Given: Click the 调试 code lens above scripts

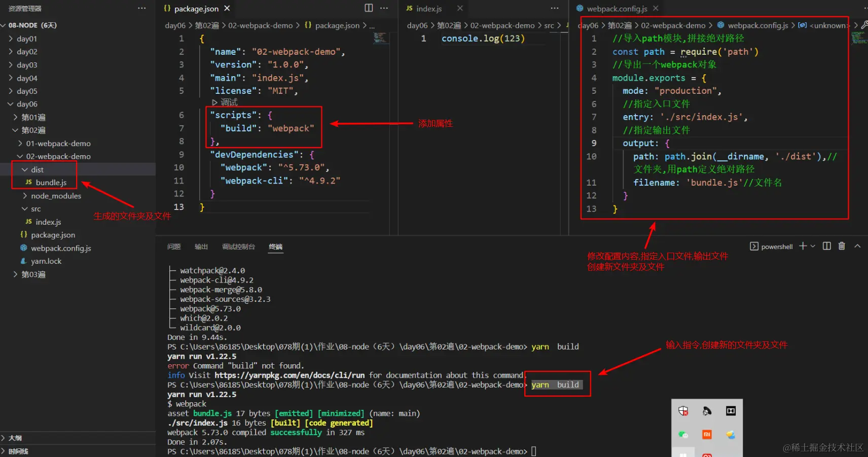Looking at the screenshot, I should click(x=225, y=102).
